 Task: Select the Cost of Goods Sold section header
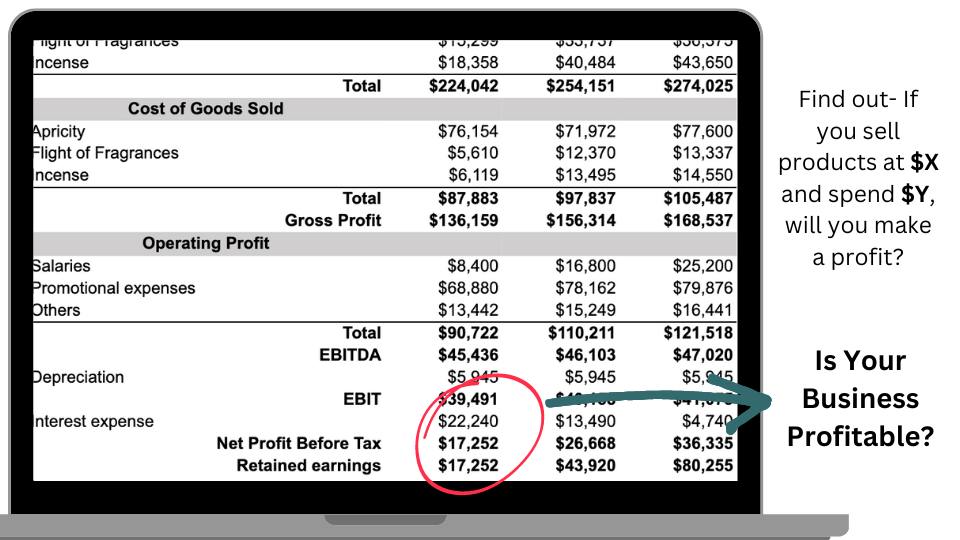point(206,108)
